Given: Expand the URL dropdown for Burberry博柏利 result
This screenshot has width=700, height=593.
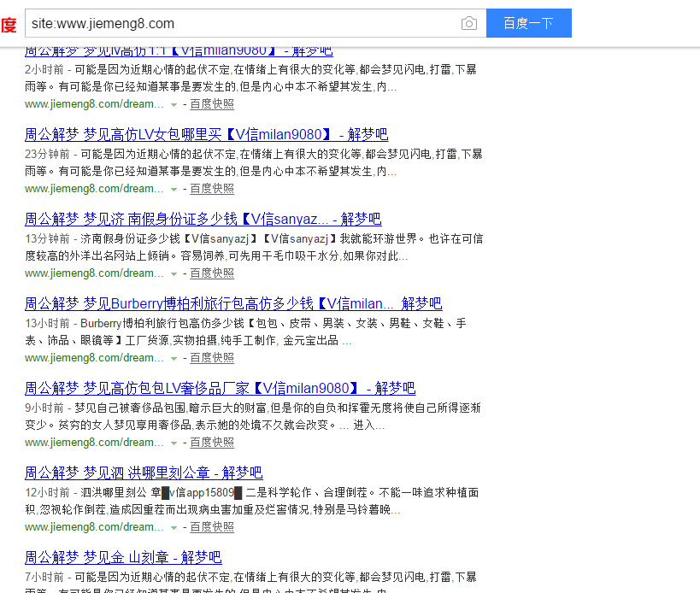Looking at the screenshot, I should (174, 357).
